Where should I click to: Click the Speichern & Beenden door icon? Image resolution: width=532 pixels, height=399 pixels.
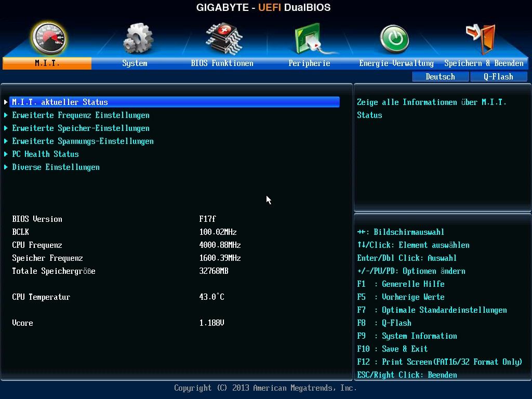pos(481,39)
